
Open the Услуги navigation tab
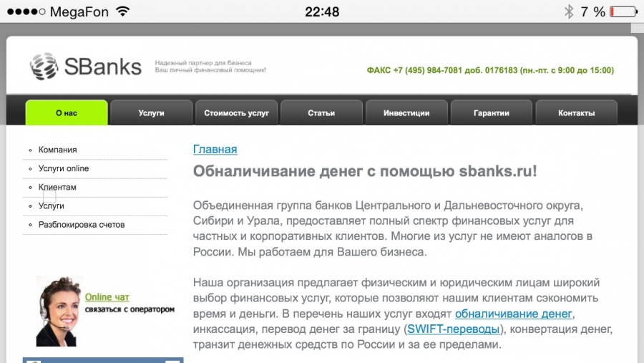[x=151, y=112]
